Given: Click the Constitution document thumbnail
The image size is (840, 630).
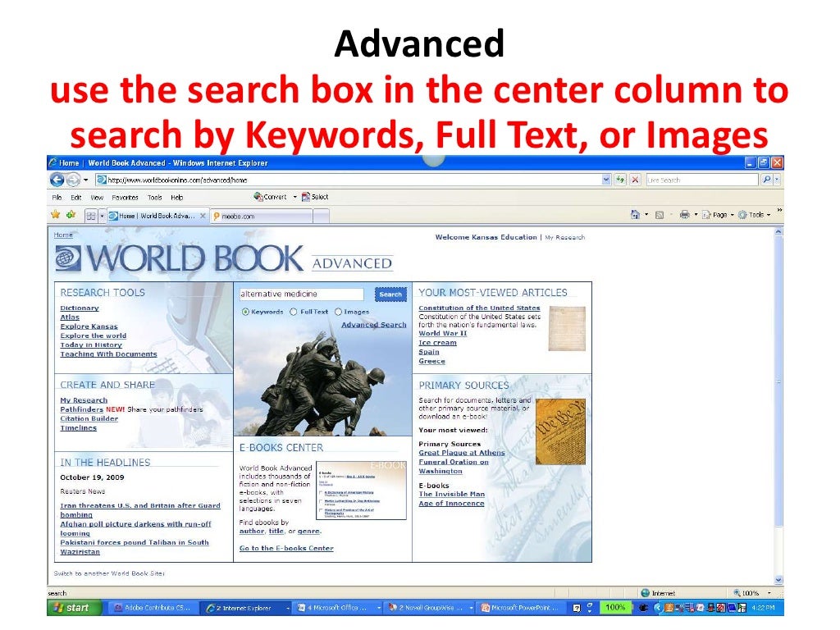Looking at the screenshot, I should 567,328.
